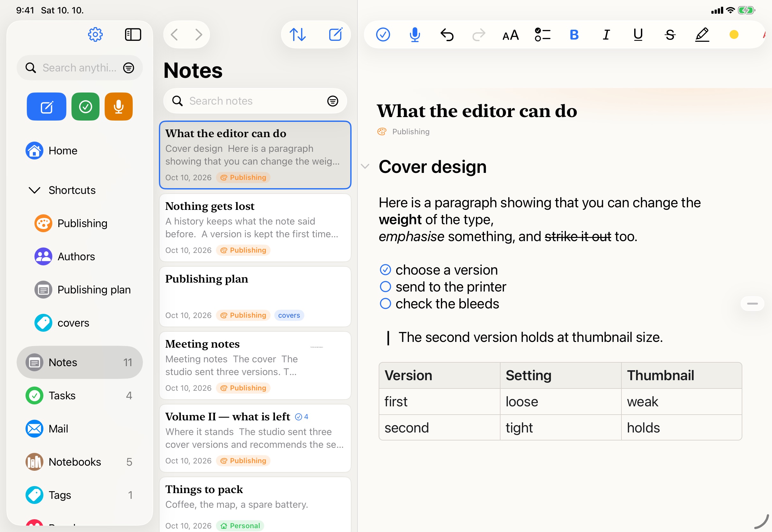Open the Authors shortcut
Viewport: 772px width, 532px height.
coord(79,257)
